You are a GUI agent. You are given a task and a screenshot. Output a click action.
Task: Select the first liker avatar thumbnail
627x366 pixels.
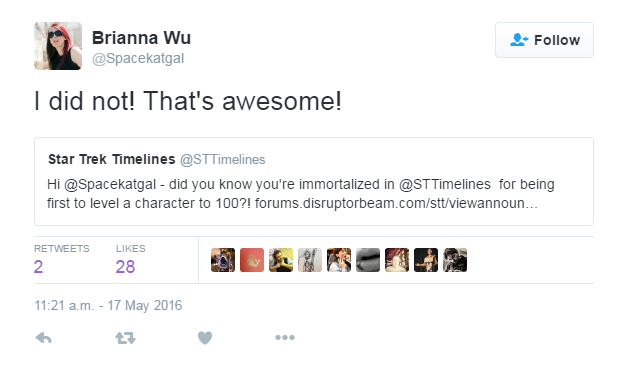[x=223, y=260]
